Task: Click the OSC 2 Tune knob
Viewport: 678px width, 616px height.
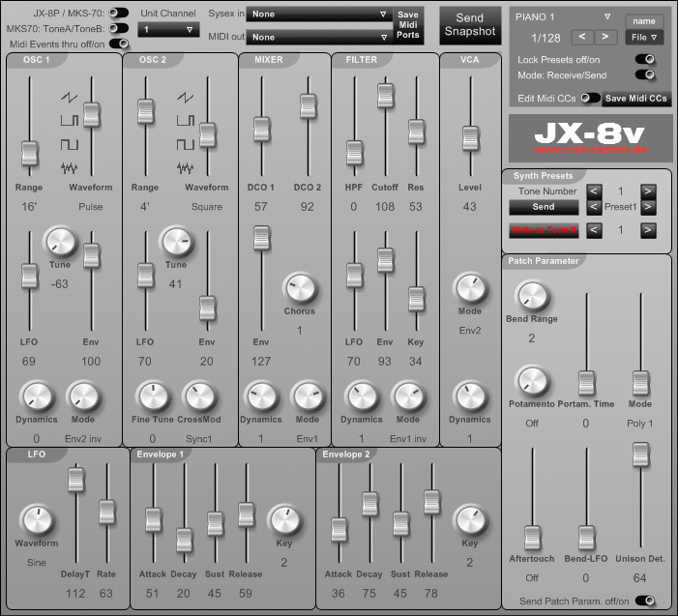Action: point(176,242)
